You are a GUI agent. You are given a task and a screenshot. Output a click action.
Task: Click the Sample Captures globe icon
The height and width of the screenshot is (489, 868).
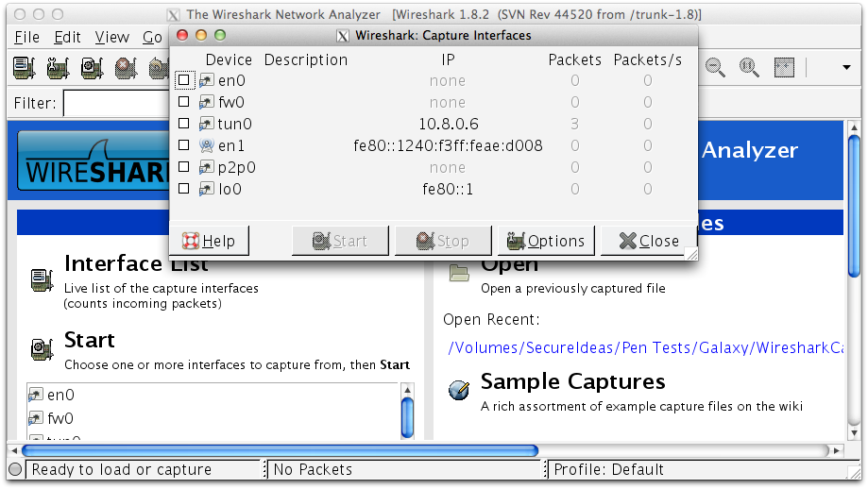[x=459, y=390]
